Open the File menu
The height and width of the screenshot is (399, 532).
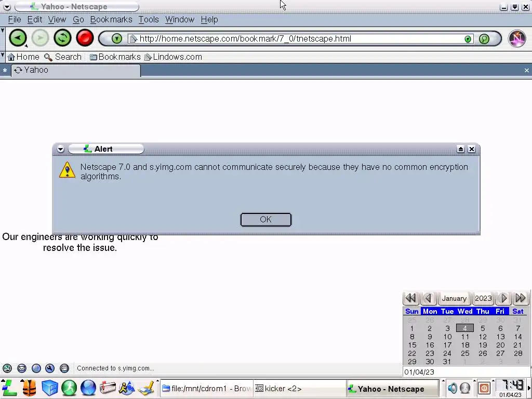15,20
